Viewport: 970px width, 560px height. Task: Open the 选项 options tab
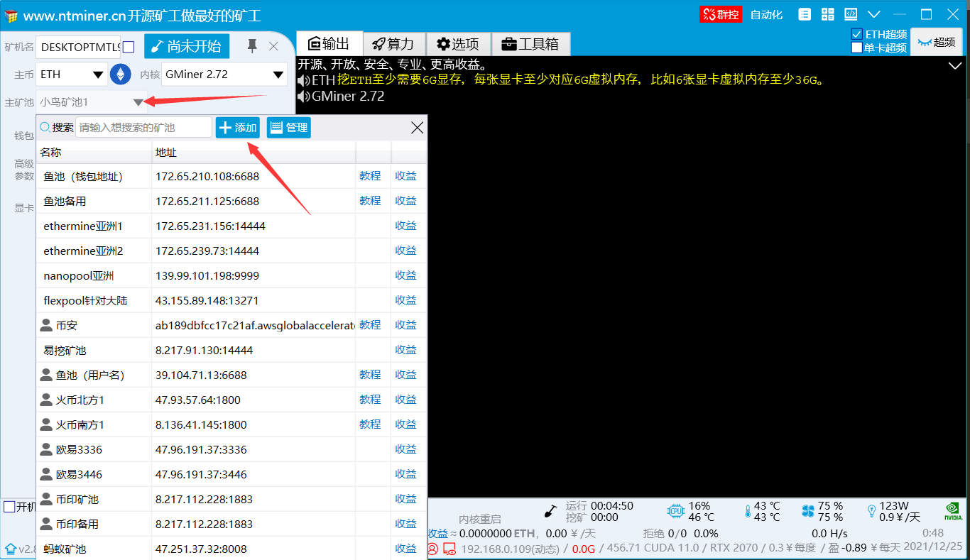click(458, 44)
